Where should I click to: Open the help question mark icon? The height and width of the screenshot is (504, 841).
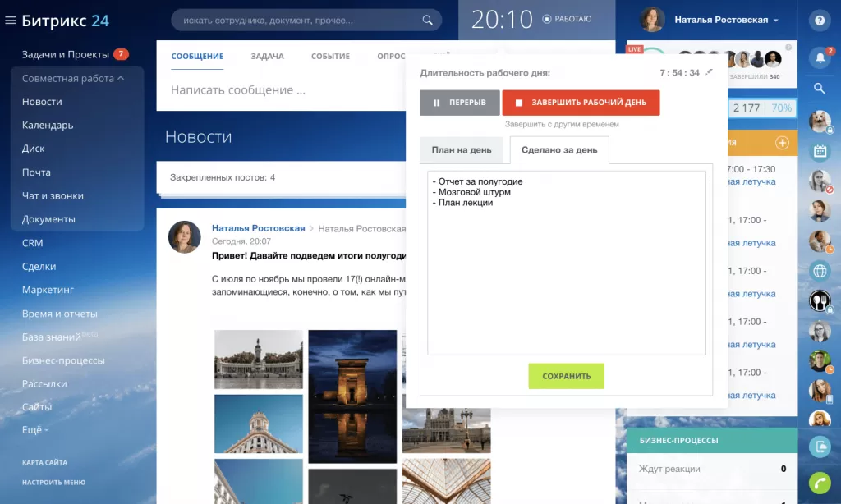point(819,21)
